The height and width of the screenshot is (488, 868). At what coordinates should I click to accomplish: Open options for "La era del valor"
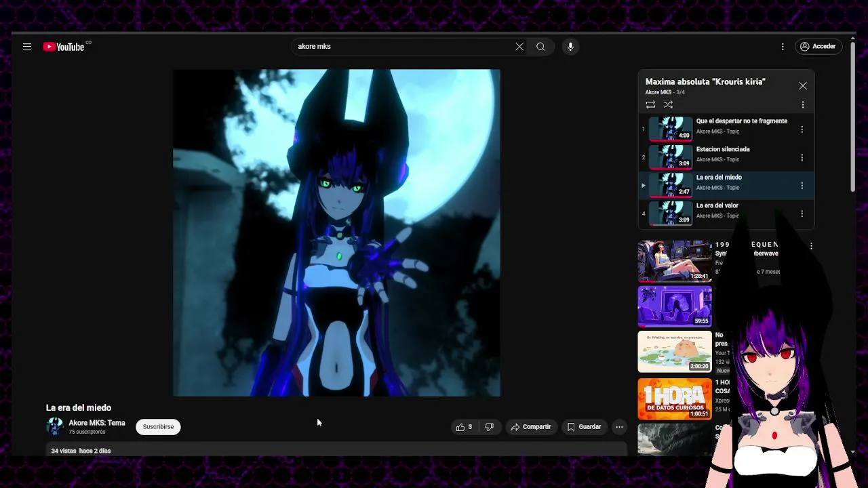pos(802,213)
